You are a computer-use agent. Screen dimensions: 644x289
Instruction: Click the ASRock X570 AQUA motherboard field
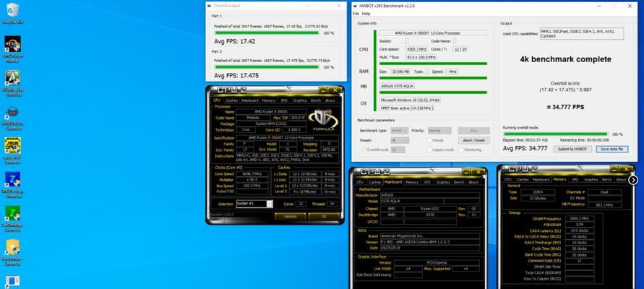click(x=397, y=86)
